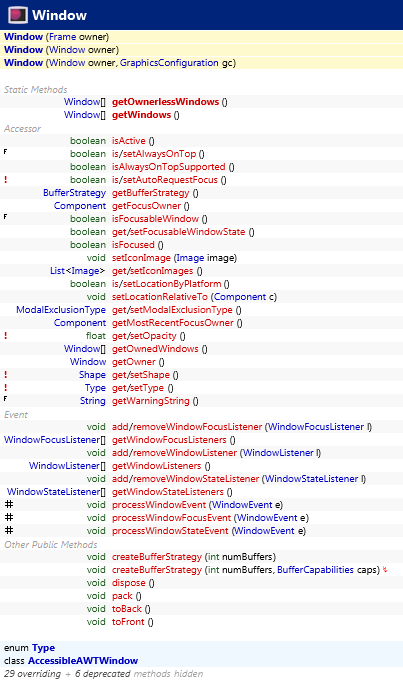Click the Shape return type link
The width and height of the screenshot is (403, 680).
(92, 375)
